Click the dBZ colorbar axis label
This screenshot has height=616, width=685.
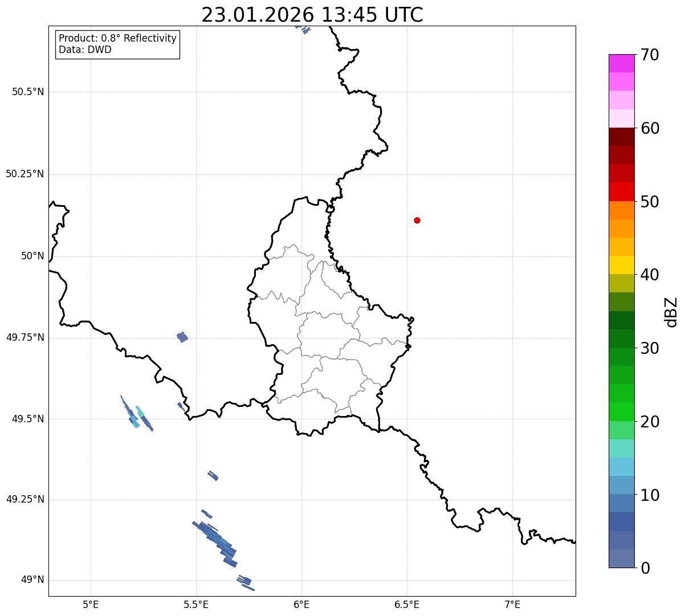click(671, 312)
